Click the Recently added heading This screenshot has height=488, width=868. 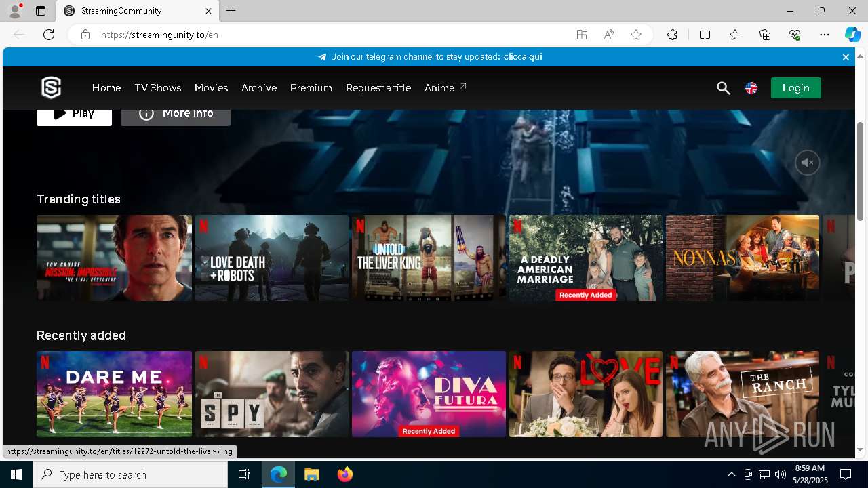(81, 335)
